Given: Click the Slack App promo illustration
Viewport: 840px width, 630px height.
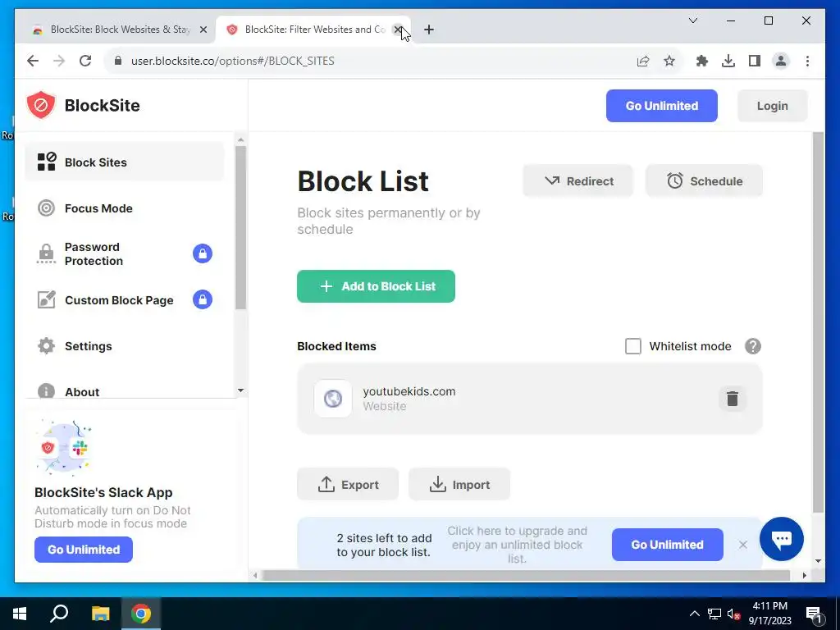Looking at the screenshot, I should pyautogui.click(x=63, y=447).
